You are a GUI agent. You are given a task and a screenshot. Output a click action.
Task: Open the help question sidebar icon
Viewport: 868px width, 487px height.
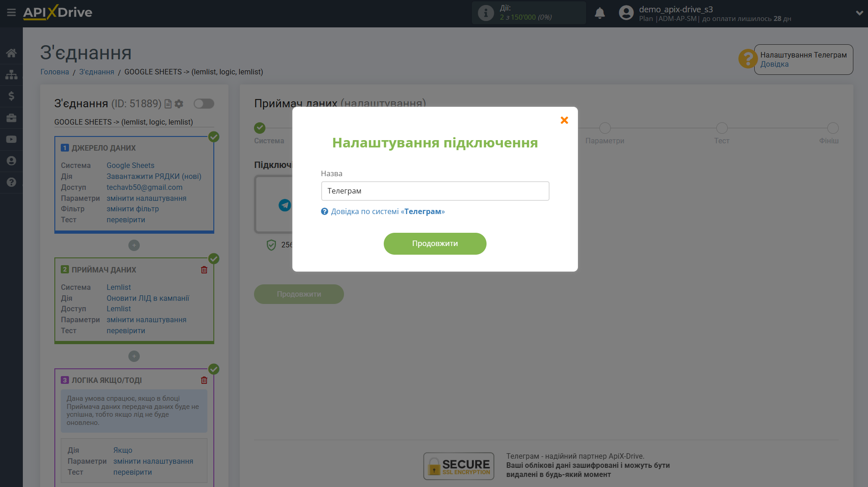[11, 182]
